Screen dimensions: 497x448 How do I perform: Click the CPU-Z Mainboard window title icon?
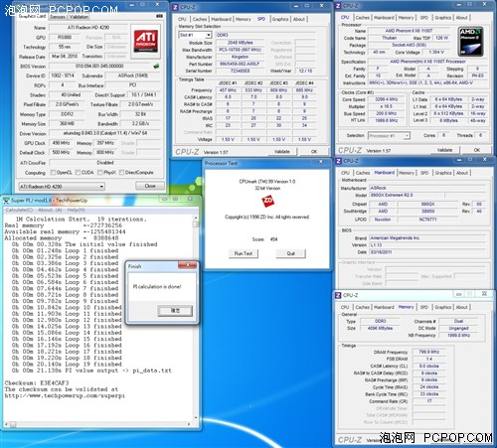(338, 161)
